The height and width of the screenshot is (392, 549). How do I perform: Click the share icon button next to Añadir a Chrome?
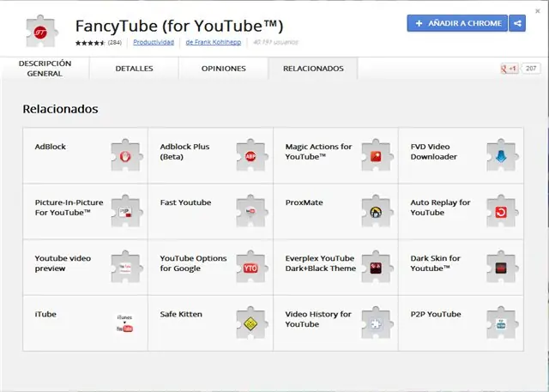tap(517, 23)
